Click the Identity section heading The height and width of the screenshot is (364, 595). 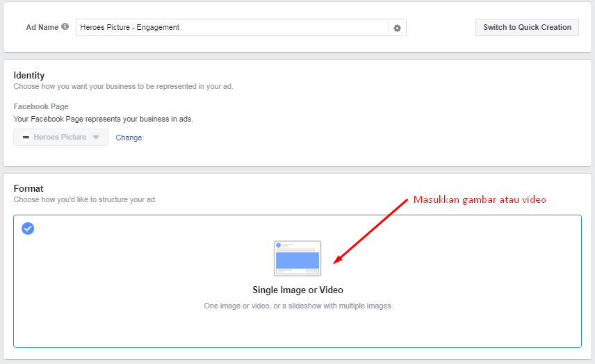pyautogui.click(x=28, y=75)
